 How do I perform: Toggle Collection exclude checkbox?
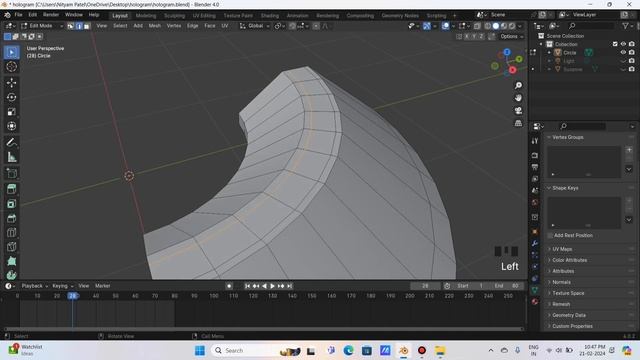point(615,44)
